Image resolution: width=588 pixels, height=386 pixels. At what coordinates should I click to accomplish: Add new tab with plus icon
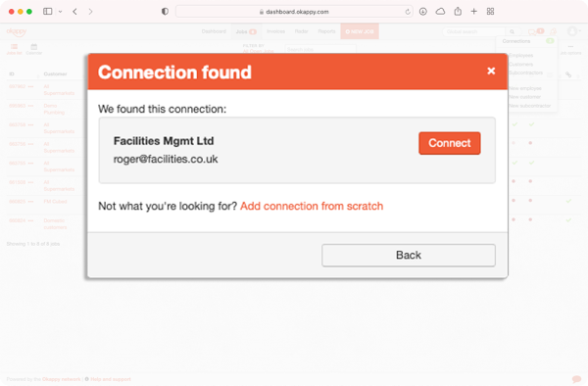[x=474, y=12]
